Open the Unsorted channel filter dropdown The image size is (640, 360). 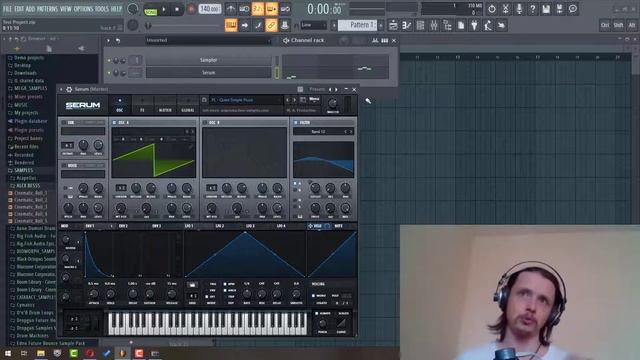[x=208, y=40]
